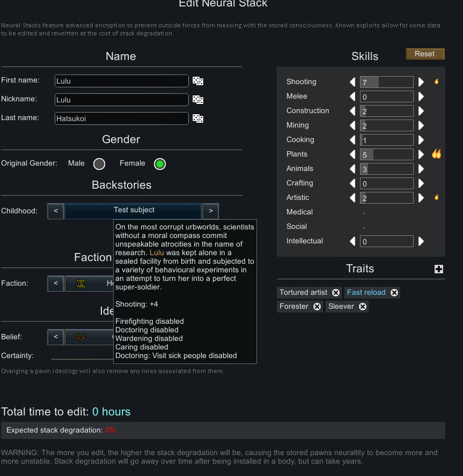Click the Animals skill bar showing 3
This screenshot has height=476, width=463.
tap(386, 169)
